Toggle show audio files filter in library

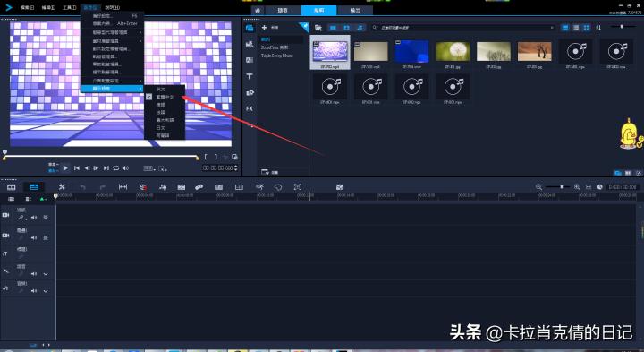pyautogui.click(x=360, y=28)
